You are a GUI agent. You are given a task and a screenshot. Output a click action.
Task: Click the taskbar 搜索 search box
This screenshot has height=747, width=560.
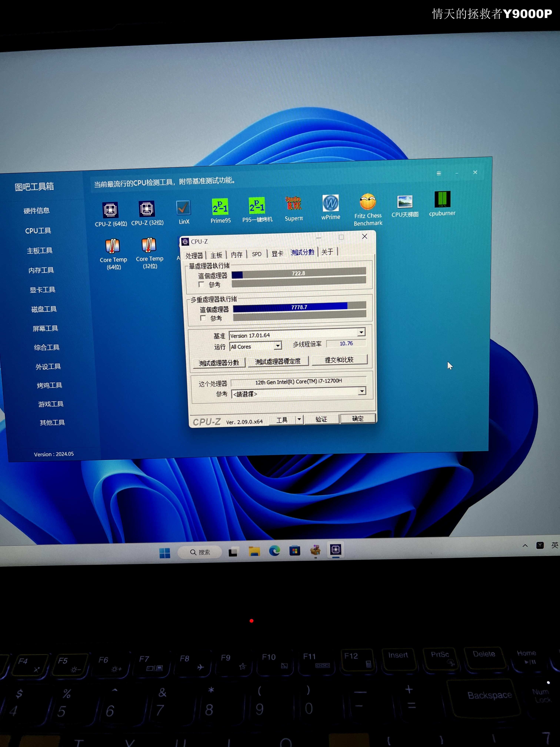[200, 552]
